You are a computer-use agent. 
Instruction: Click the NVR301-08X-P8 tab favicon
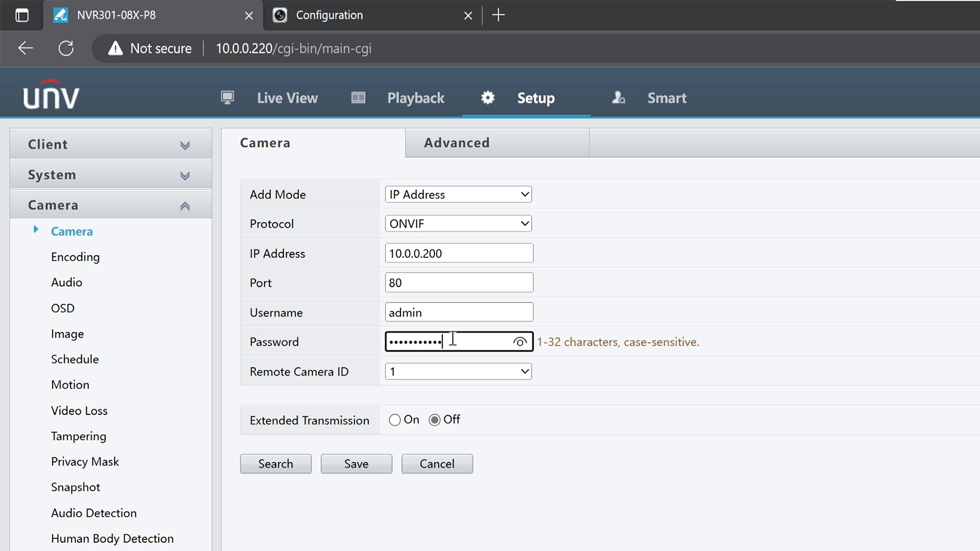[x=61, y=15]
